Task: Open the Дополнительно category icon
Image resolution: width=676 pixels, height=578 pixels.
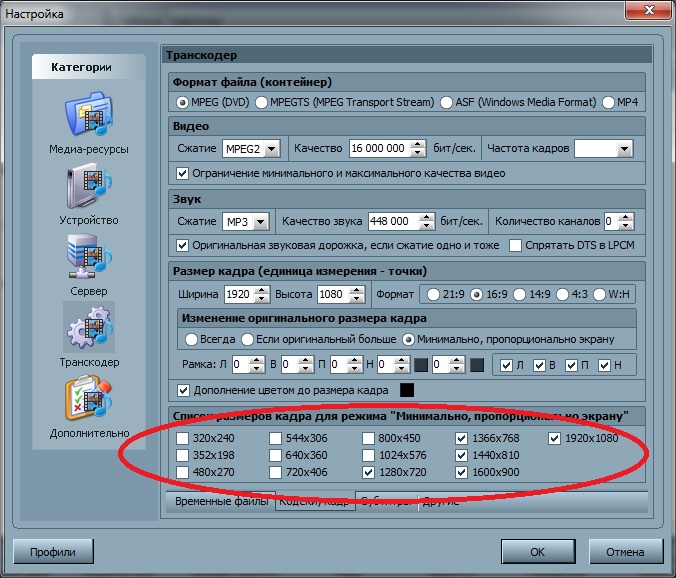Action: click(89, 402)
